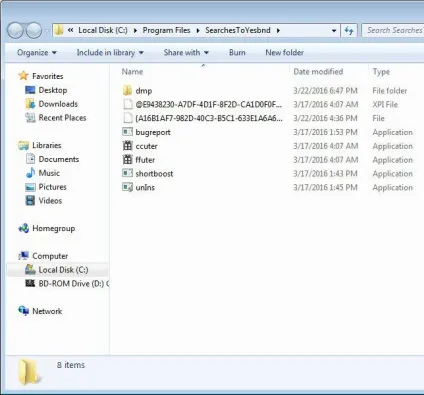Click the Videos filmstrip icon

(x=30, y=200)
